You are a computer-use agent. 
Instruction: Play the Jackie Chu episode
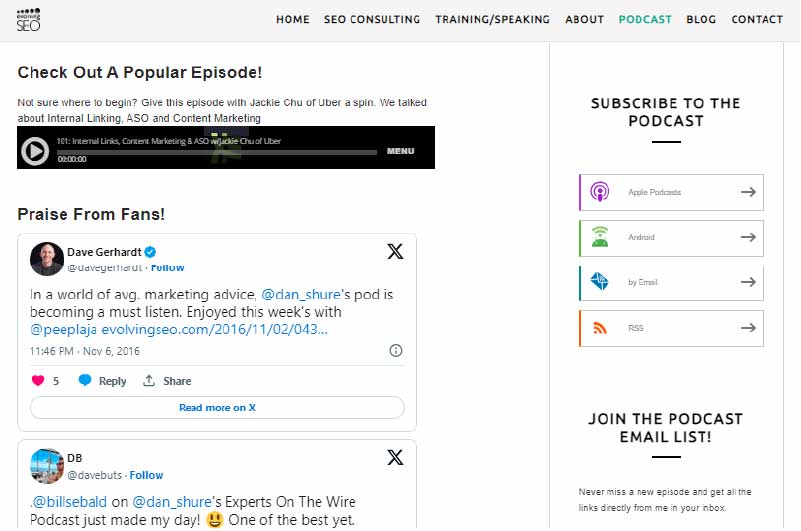pyautogui.click(x=35, y=151)
